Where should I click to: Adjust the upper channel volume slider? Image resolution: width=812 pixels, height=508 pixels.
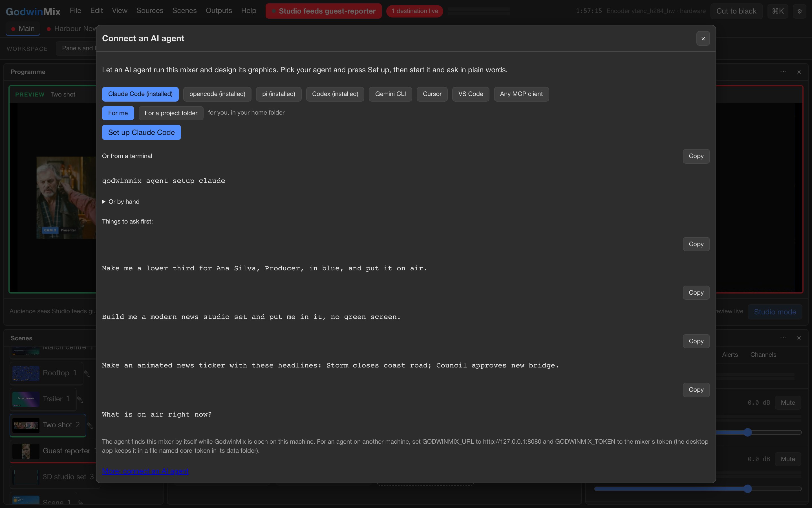(747, 432)
